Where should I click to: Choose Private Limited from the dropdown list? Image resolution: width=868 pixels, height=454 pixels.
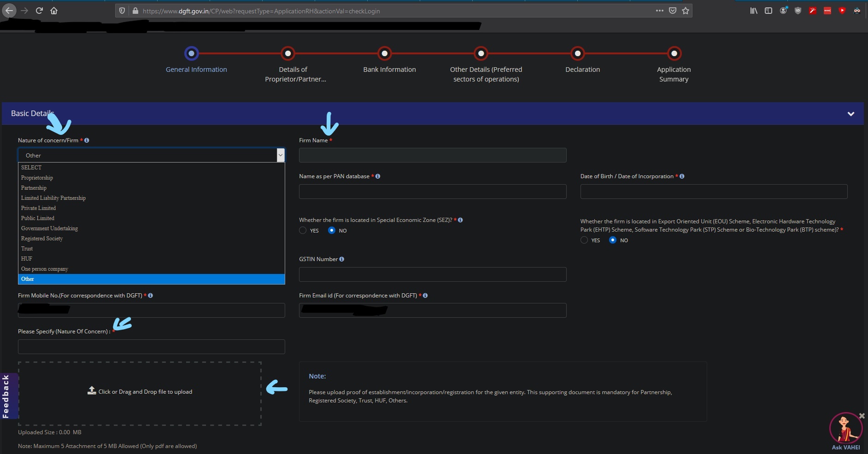[x=38, y=208]
